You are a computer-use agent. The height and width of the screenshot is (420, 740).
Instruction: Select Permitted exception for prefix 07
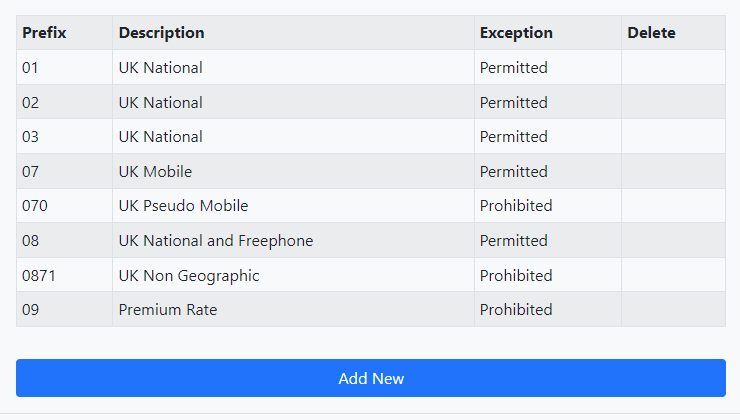tap(513, 171)
